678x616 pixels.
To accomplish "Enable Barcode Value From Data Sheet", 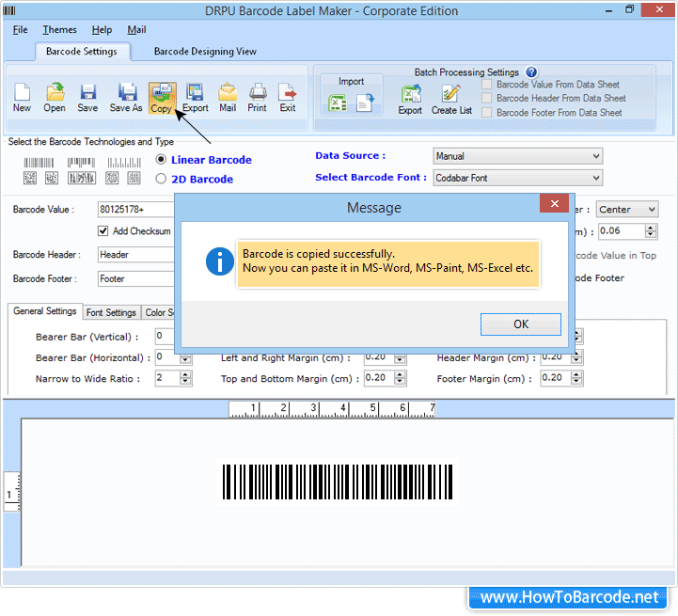I will tap(487, 85).
